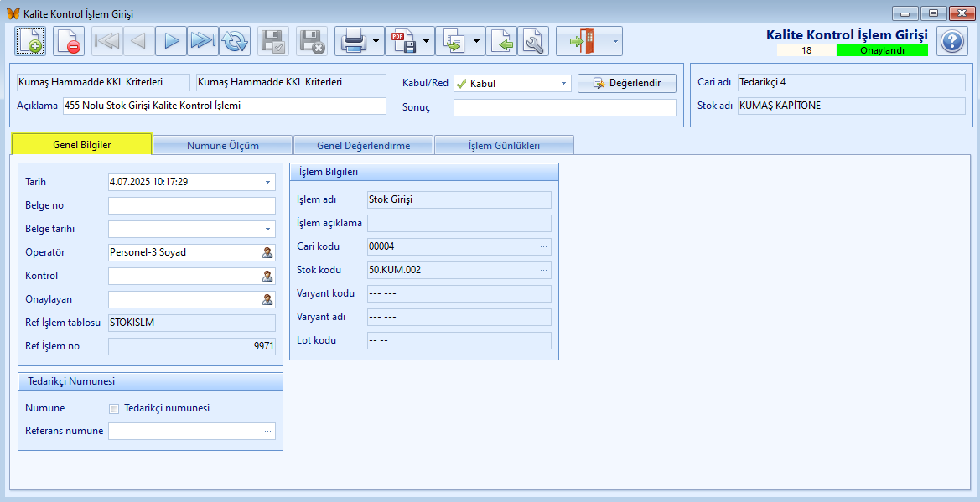Go to the previous record
This screenshot has height=502, width=980.
click(139, 41)
